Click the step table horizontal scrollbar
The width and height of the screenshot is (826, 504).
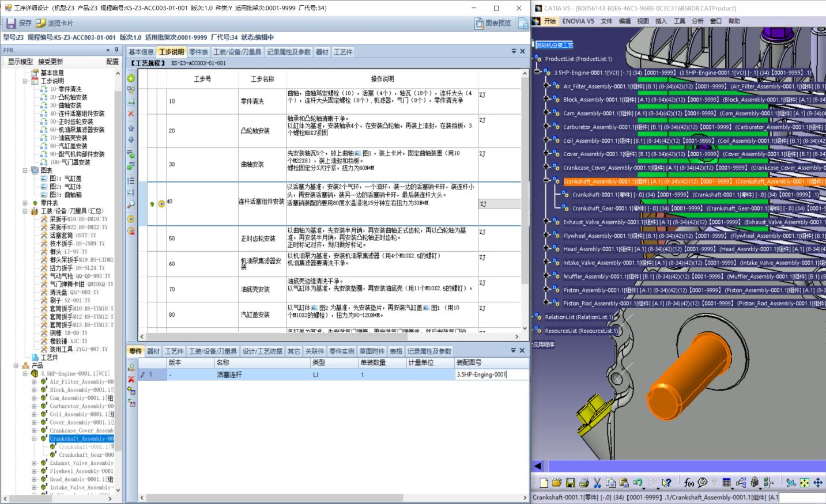pyautogui.click(x=330, y=337)
